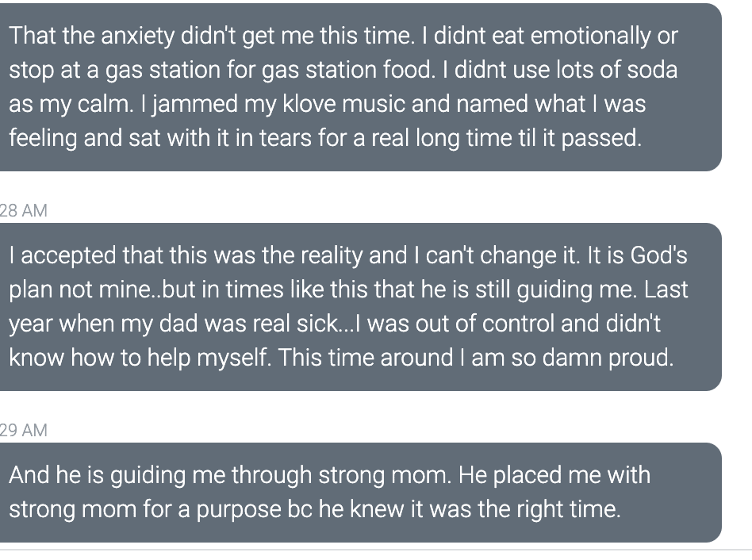
Task: Click the line "stop at a gas station"
Action: pos(343,70)
